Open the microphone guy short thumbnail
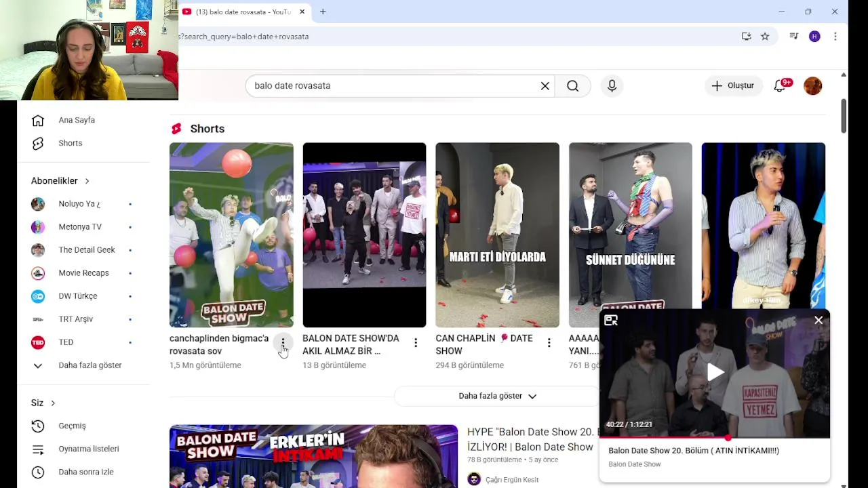 pyautogui.click(x=763, y=225)
